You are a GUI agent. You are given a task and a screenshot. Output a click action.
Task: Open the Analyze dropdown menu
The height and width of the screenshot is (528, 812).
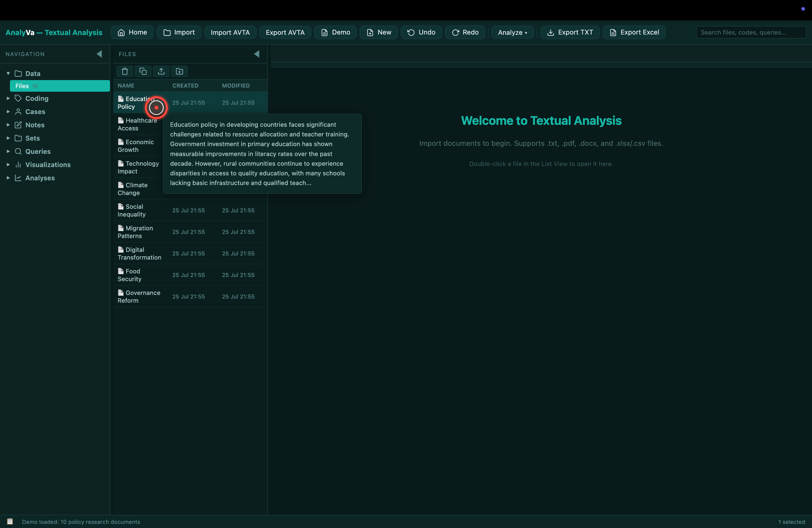point(512,32)
